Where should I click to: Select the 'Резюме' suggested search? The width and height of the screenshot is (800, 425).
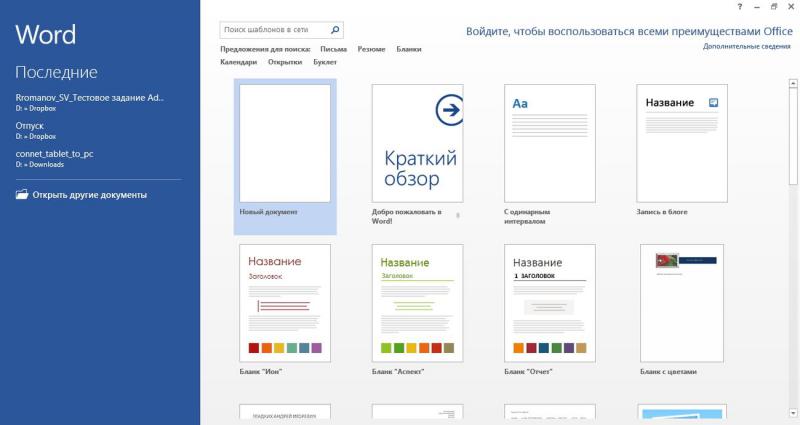[371, 49]
